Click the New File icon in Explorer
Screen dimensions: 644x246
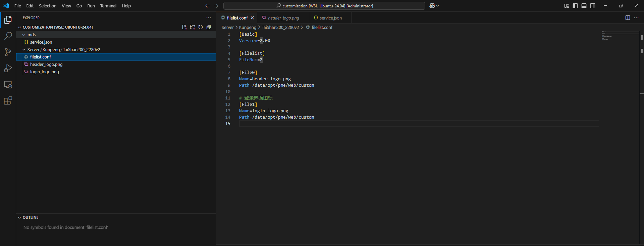(x=184, y=27)
